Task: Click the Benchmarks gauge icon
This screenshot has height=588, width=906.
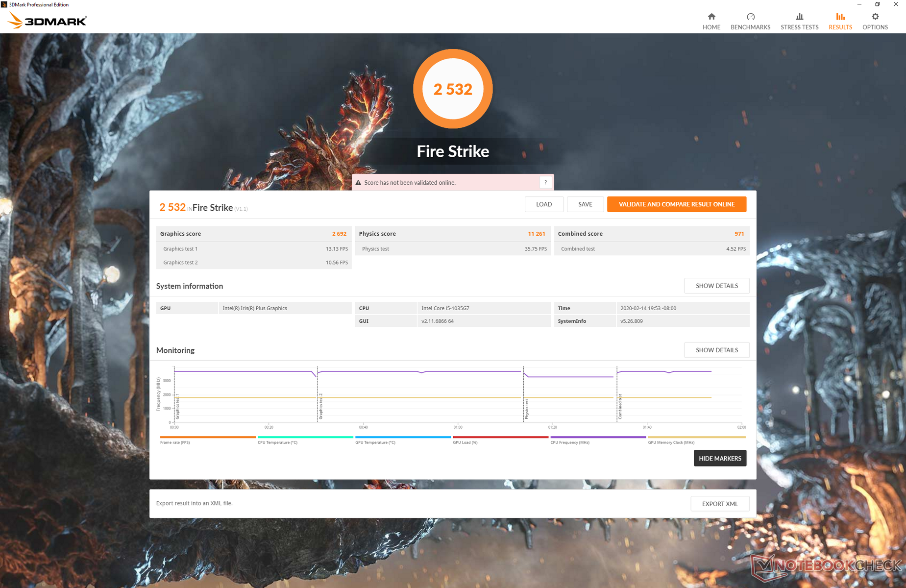Action: pyautogui.click(x=750, y=17)
